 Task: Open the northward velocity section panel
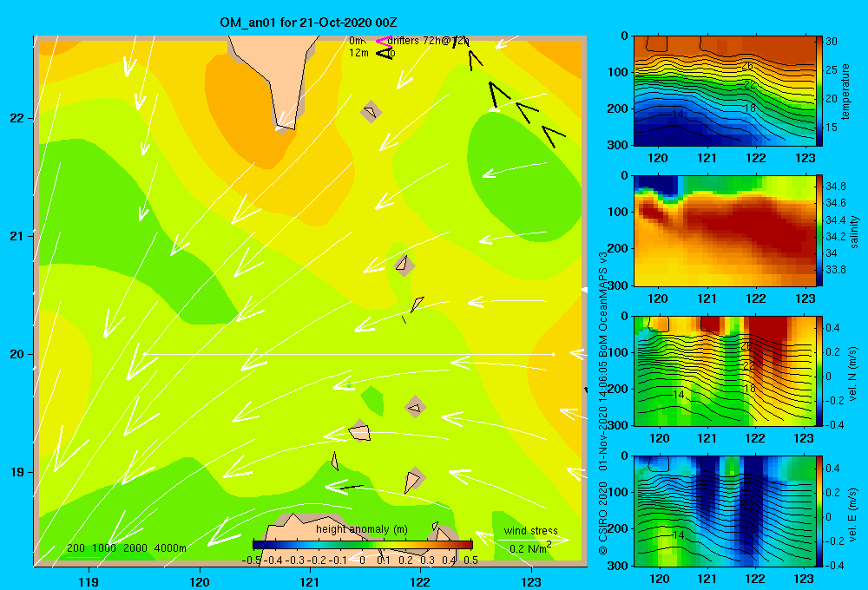(x=724, y=370)
